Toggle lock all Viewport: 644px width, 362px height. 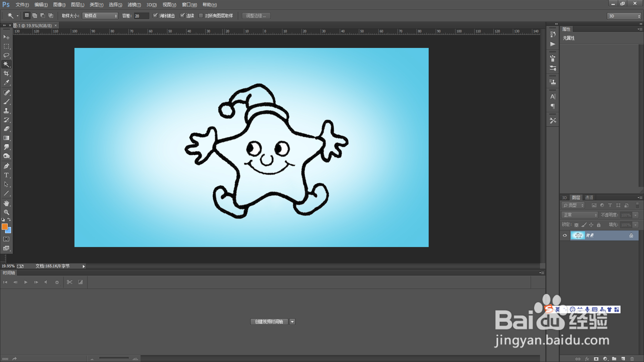coord(599,225)
